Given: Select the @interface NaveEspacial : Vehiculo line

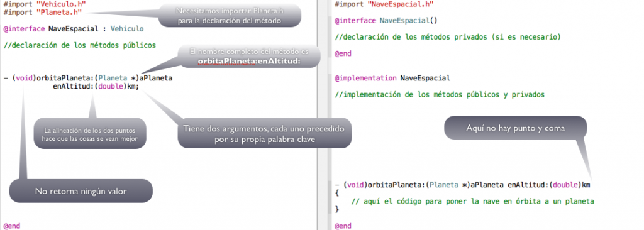Looking at the screenshot, I should pos(74,29).
